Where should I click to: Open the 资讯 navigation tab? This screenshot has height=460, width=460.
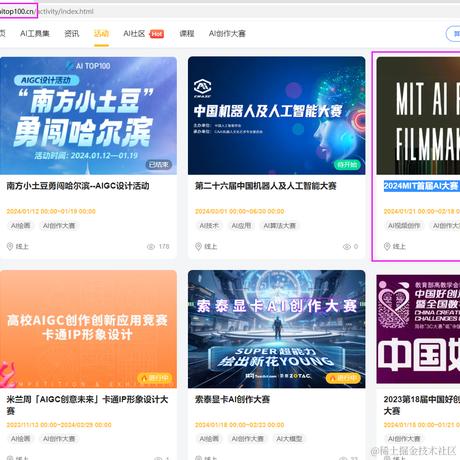coord(72,33)
